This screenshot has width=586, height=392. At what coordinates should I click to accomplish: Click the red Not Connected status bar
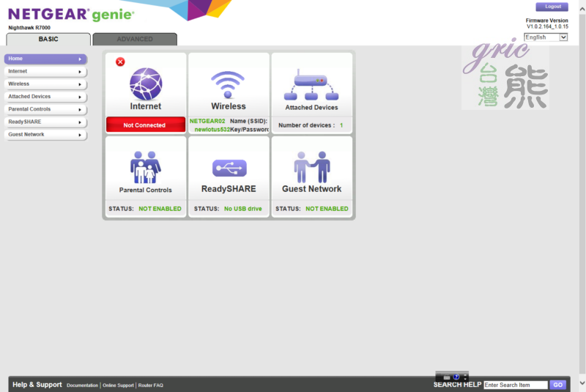[x=145, y=125]
